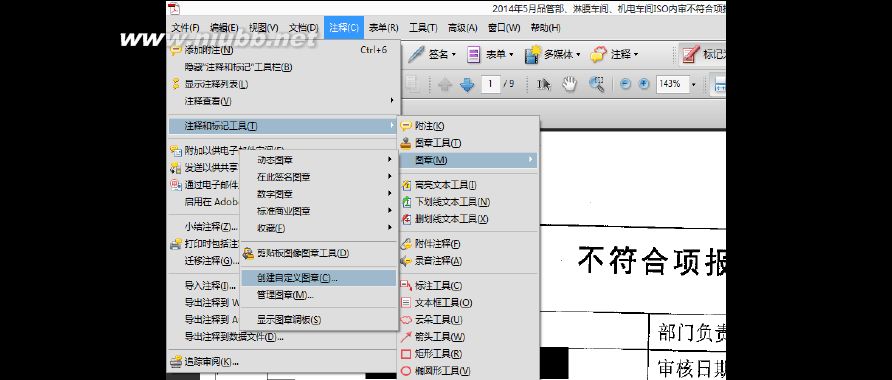The width and height of the screenshot is (892, 380).
Task: Go to next page with blue down arrow
Action: coord(467,84)
